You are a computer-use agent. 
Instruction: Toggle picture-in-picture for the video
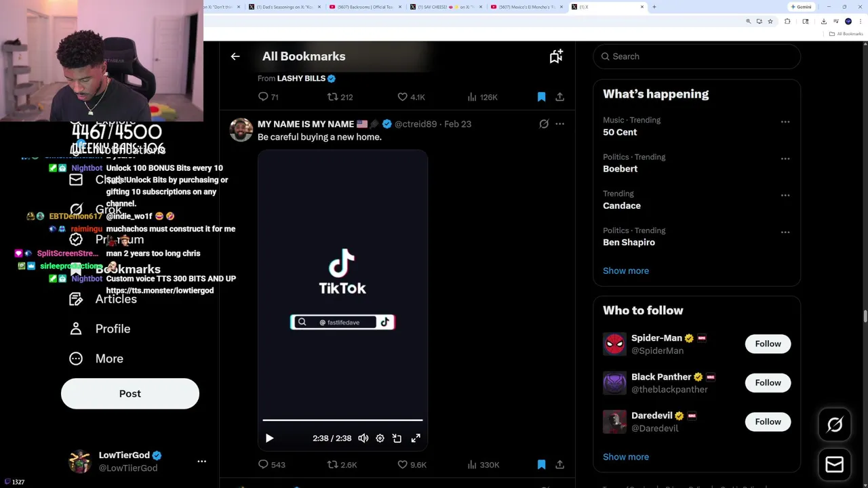(x=397, y=439)
